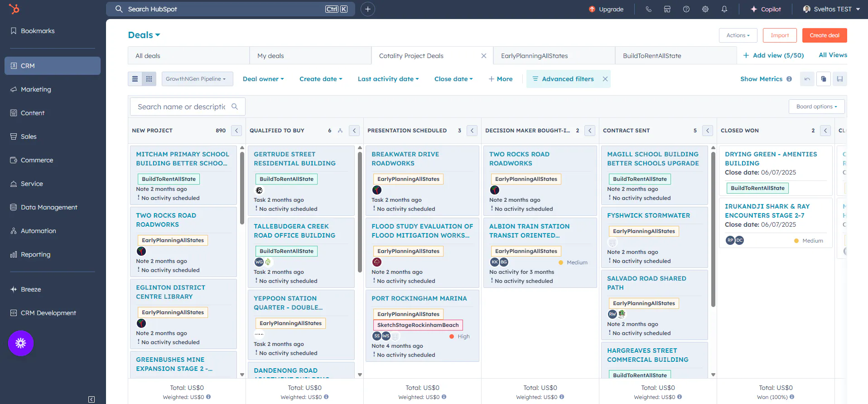Viewport: 868px width, 404px height.
Task: Click Add view (5/50)
Action: [774, 55]
